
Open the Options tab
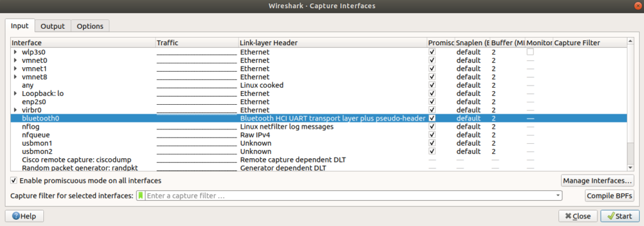pos(90,26)
